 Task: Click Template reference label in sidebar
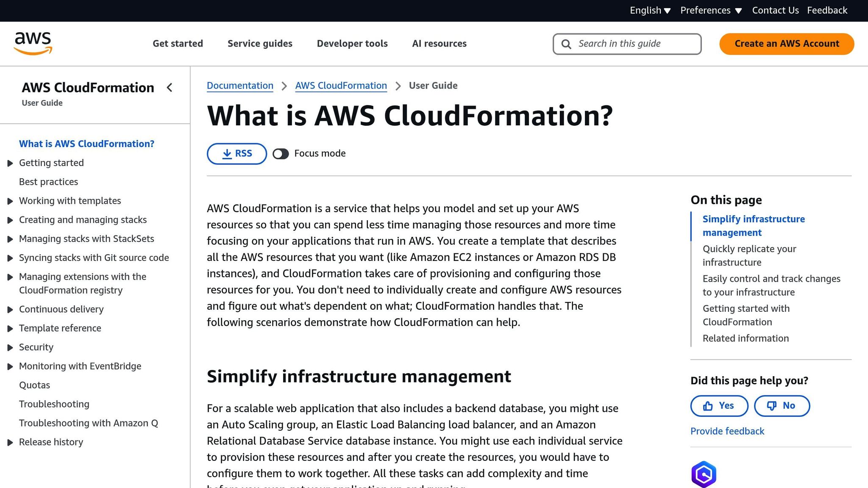pyautogui.click(x=60, y=328)
